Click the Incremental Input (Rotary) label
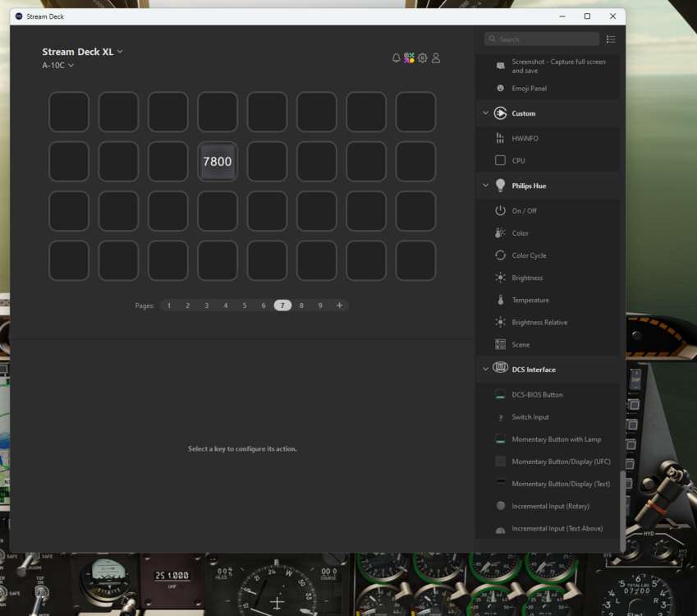Image resolution: width=697 pixels, height=616 pixels. (x=550, y=506)
